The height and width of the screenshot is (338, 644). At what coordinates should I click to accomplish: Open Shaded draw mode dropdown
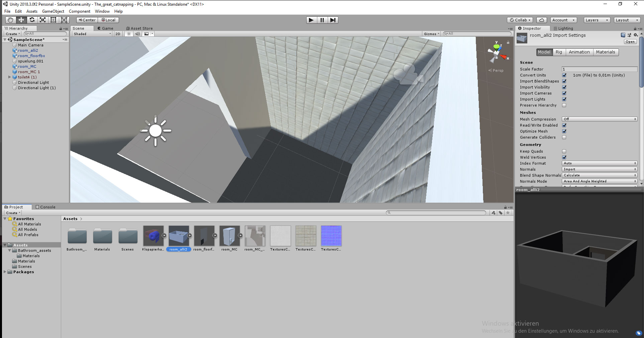(x=92, y=34)
